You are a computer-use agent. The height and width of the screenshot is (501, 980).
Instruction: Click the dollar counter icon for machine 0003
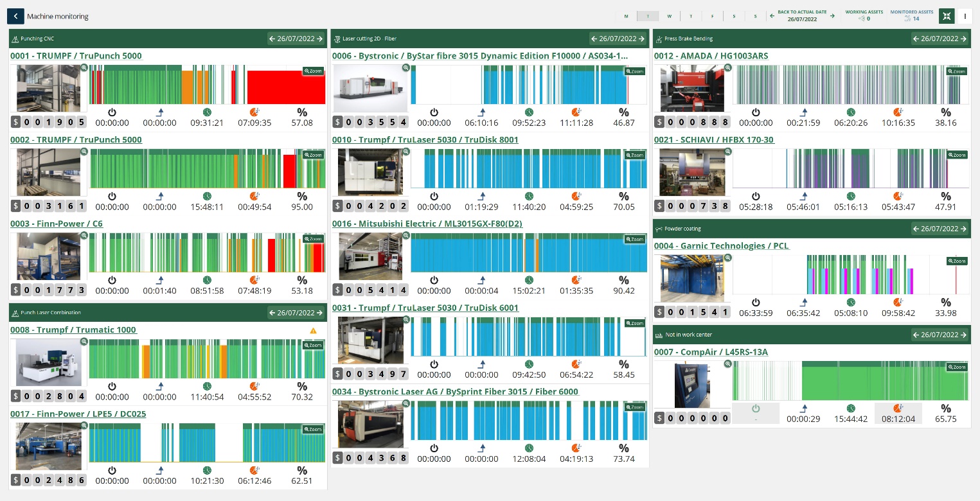[x=17, y=290]
